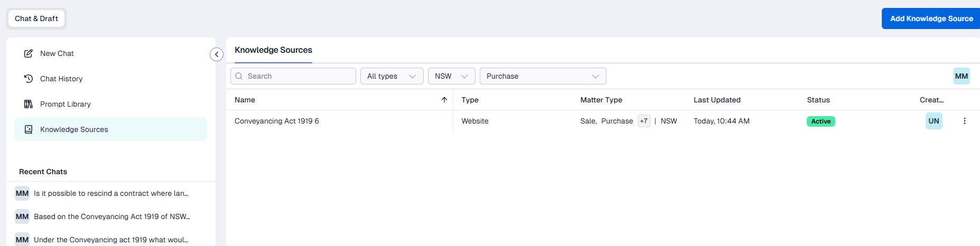
Task: Click the Chat History clock icon
Action: click(x=29, y=79)
